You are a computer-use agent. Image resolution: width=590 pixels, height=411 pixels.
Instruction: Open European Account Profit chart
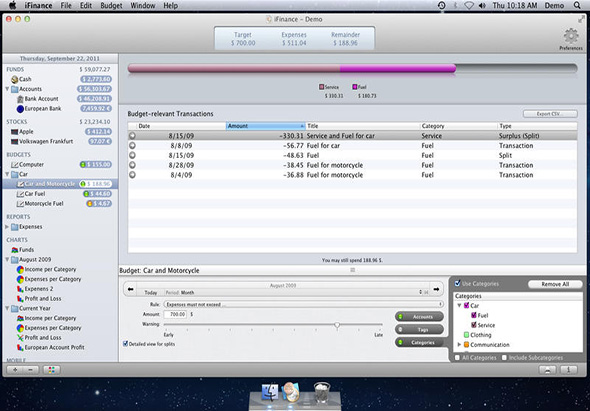(20, 348)
